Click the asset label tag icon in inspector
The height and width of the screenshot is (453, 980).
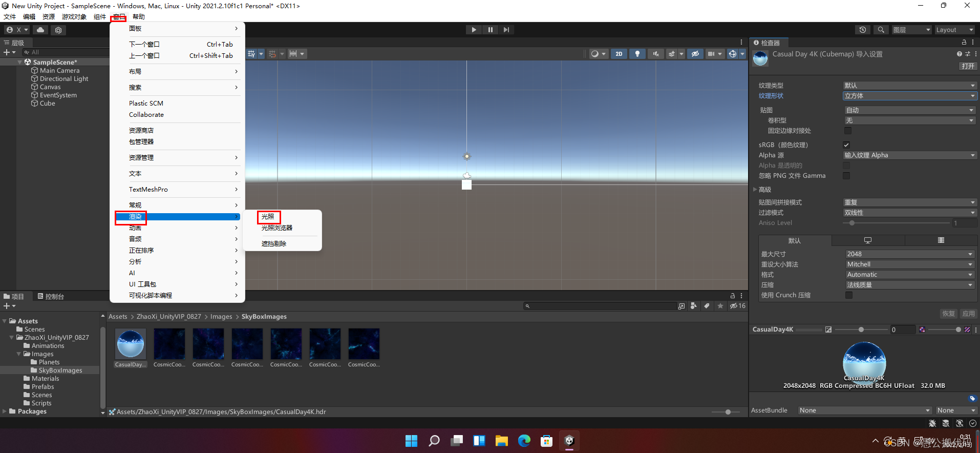(972, 399)
